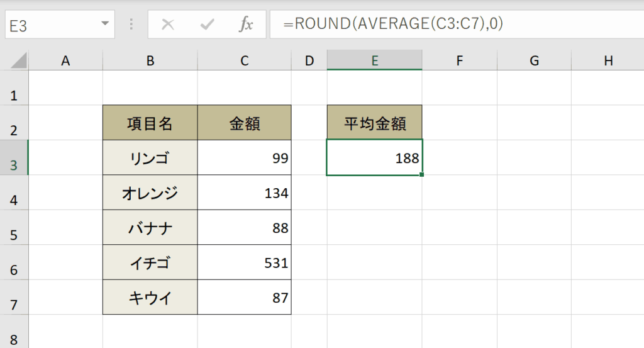Image resolution: width=644 pixels, height=348 pixels.
Task: Select the キウイ cell
Action: (x=150, y=298)
